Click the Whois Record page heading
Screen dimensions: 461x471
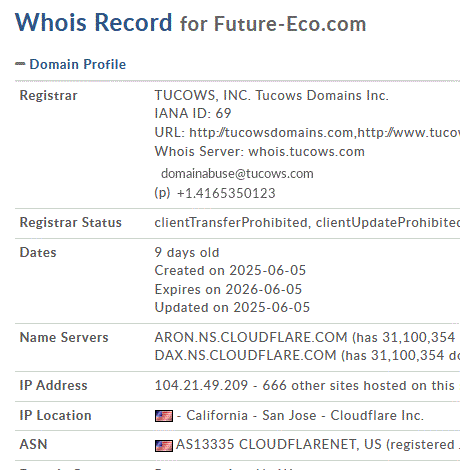94,22
